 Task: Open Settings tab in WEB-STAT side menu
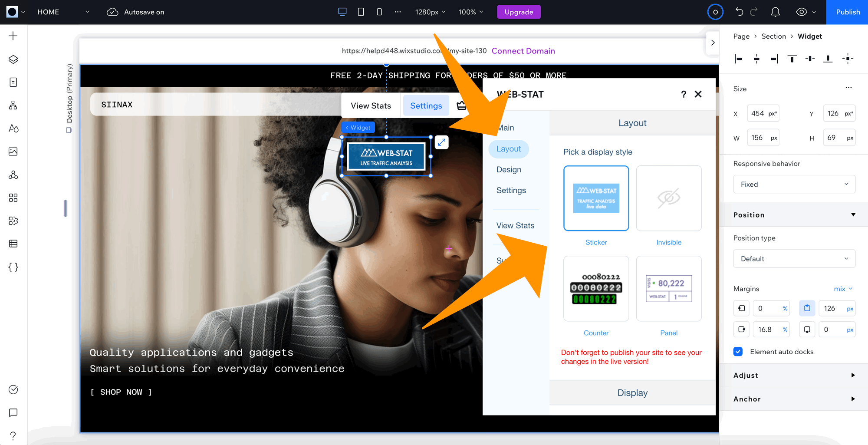pos(511,190)
